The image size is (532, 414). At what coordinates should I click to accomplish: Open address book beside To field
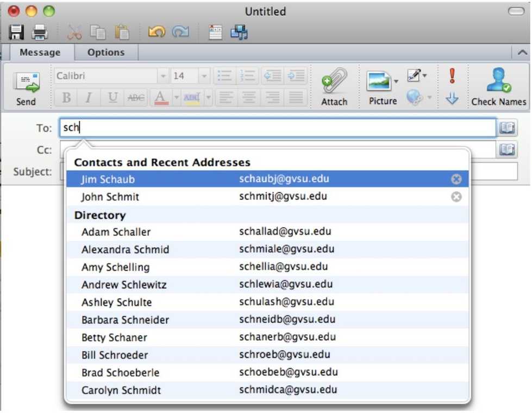[506, 128]
